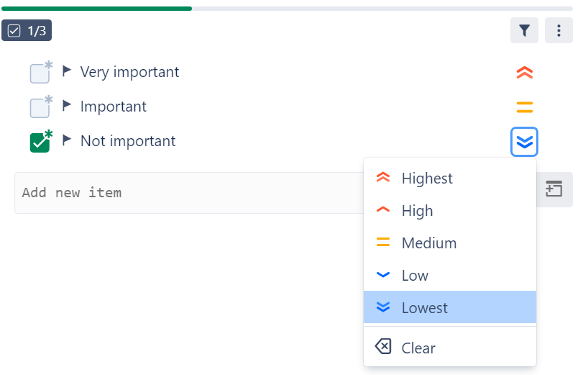This screenshot has height=375, width=588.
Task: Check the Important item checkbox
Action: [x=40, y=108]
